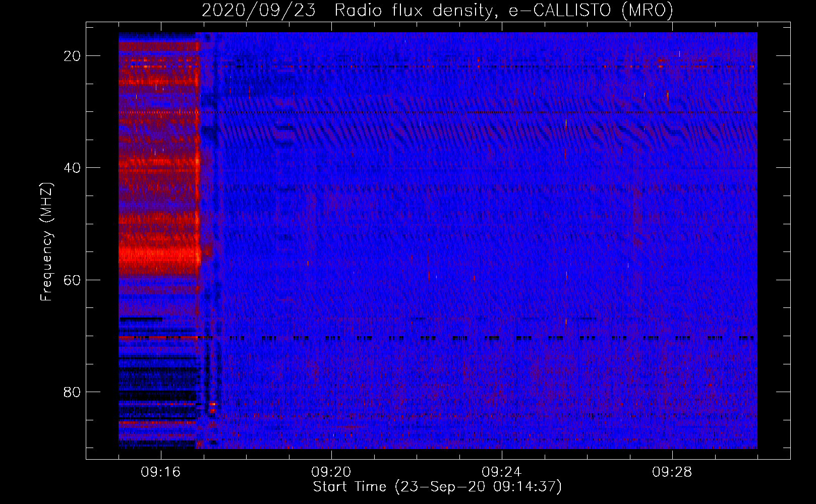The width and height of the screenshot is (816, 504).
Task: Click the plot title "Radio flux density, e-CALLISTO (MRO)"
Action: (x=503, y=10)
